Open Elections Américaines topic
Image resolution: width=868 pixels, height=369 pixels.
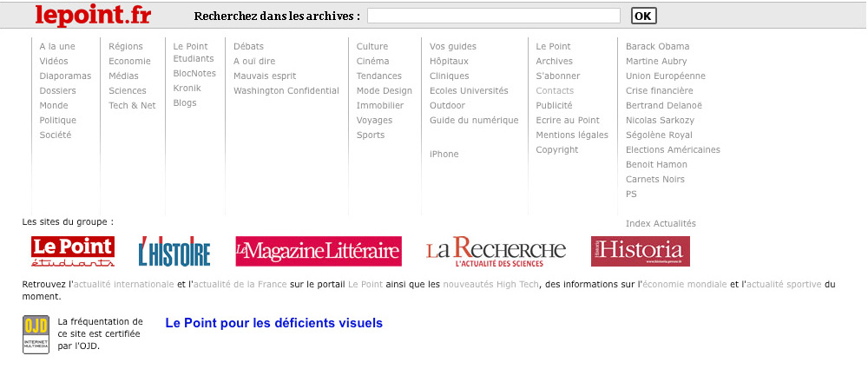674,149
